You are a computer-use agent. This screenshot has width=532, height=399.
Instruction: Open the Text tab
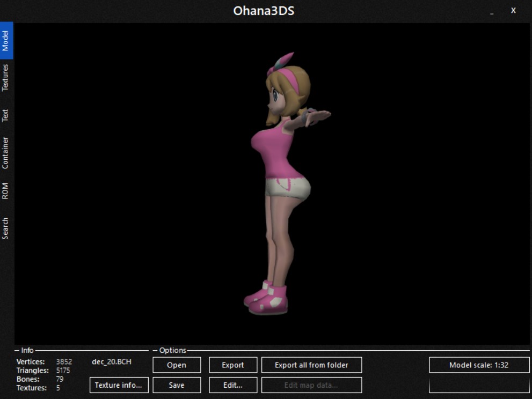coord(5,115)
